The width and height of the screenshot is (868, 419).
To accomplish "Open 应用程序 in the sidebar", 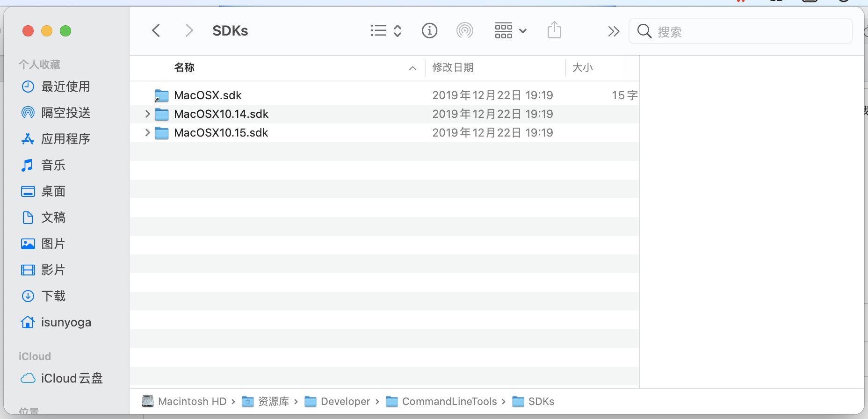I will click(65, 139).
